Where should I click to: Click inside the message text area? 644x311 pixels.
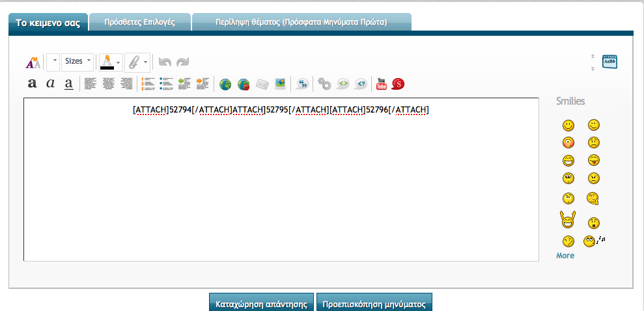(281, 180)
